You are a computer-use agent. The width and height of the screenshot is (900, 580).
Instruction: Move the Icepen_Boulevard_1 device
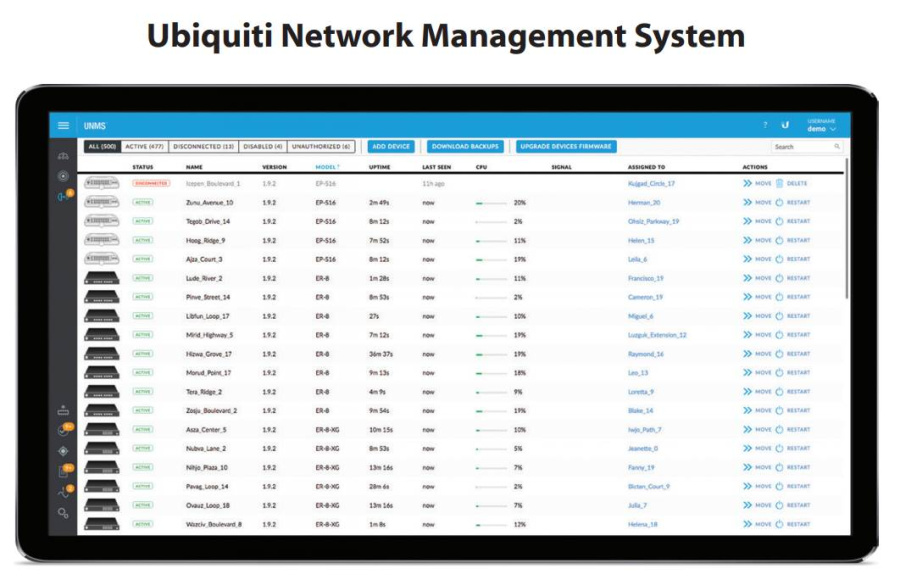757,184
